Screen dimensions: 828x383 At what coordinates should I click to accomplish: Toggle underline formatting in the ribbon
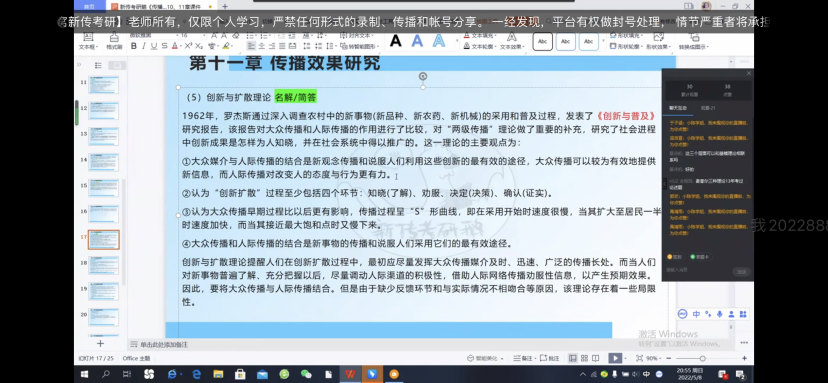click(x=154, y=46)
